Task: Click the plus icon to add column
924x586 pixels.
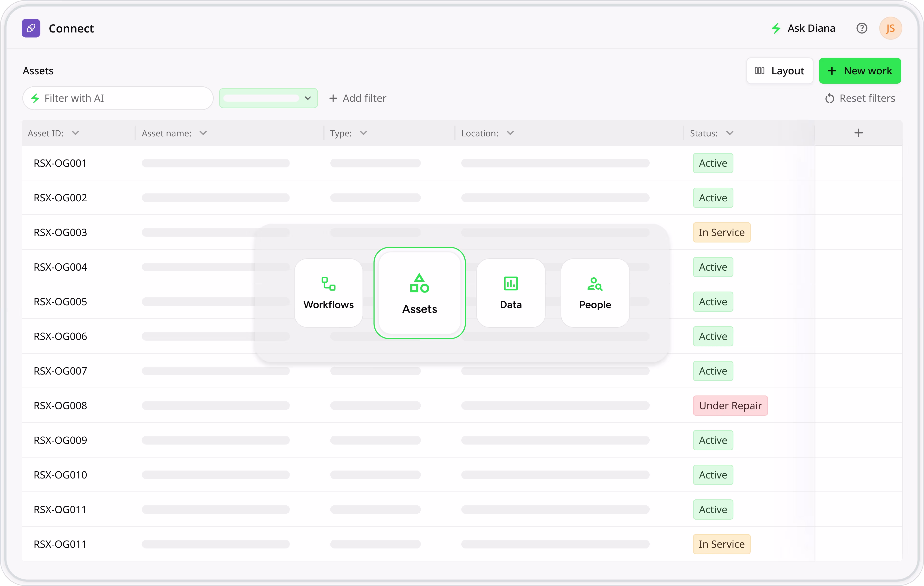Action: pos(858,133)
